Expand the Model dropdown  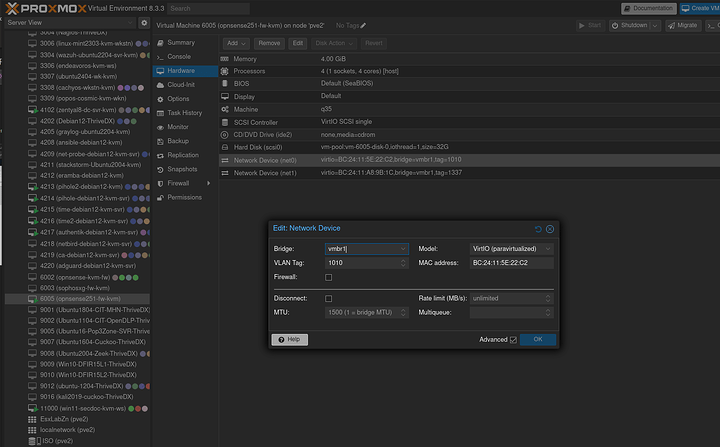[548, 248]
